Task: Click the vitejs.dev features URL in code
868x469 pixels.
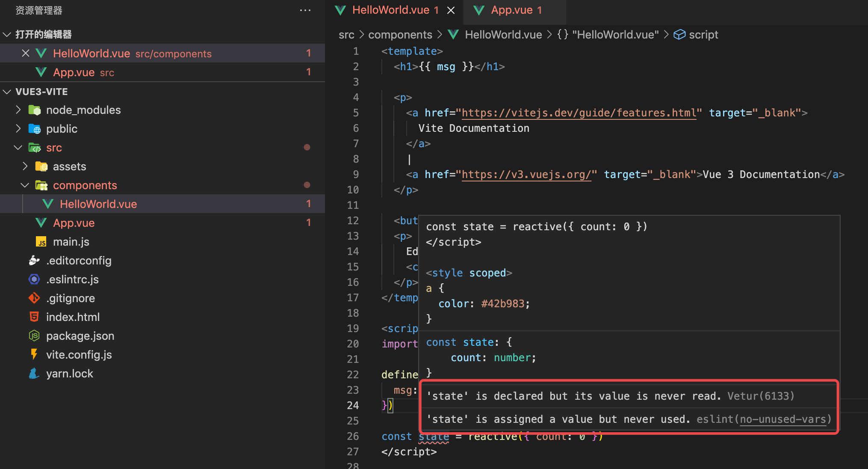Action: (x=579, y=113)
